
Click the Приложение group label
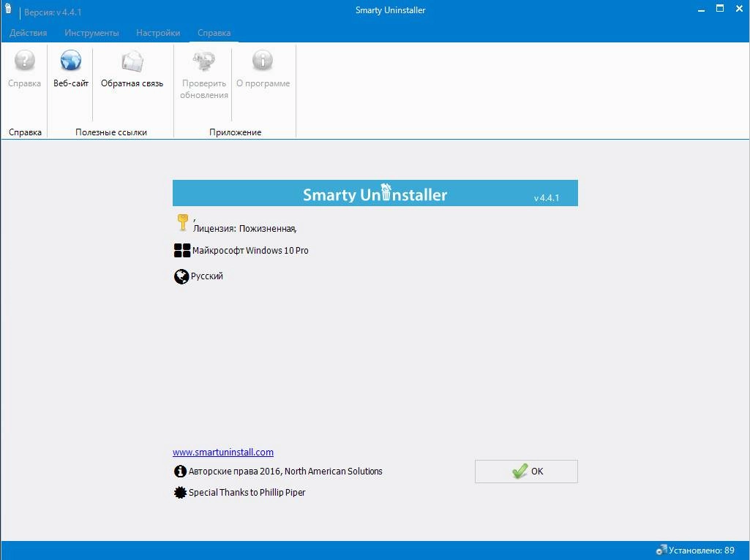pos(236,132)
